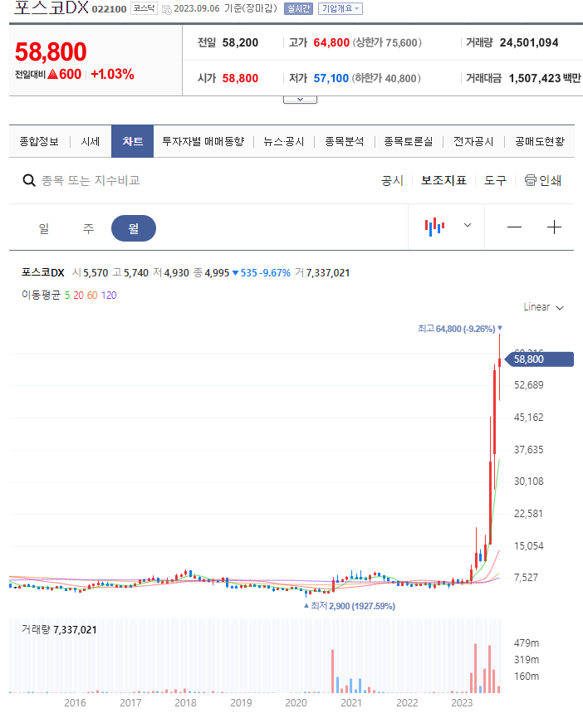Open the 투자자별 매매동향 tab
The height and width of the screenshot is (728, 583).
(x=203, y=142)
